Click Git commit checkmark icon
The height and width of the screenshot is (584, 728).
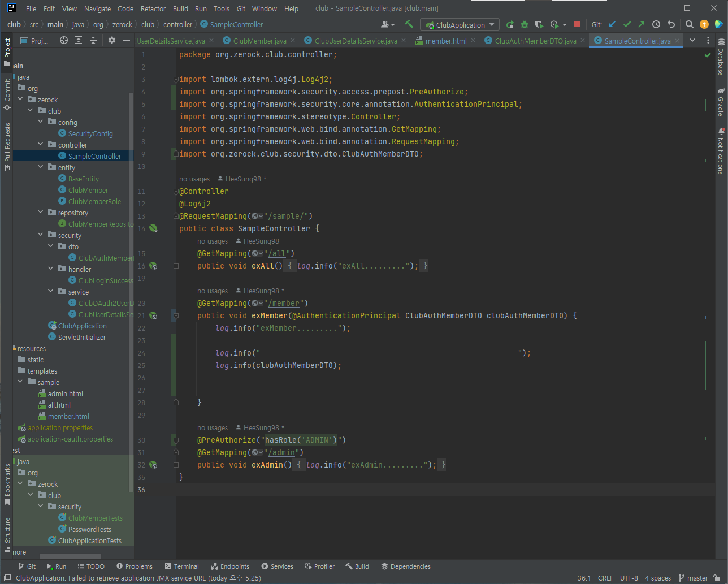[627, 24]
